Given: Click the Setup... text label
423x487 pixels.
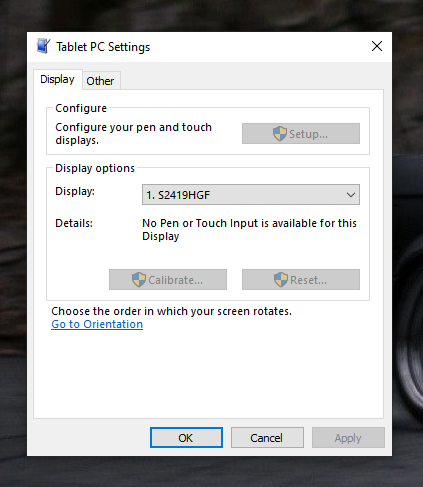Looking at the screenshot, I should pyautogui.click(x=308, y=134).
